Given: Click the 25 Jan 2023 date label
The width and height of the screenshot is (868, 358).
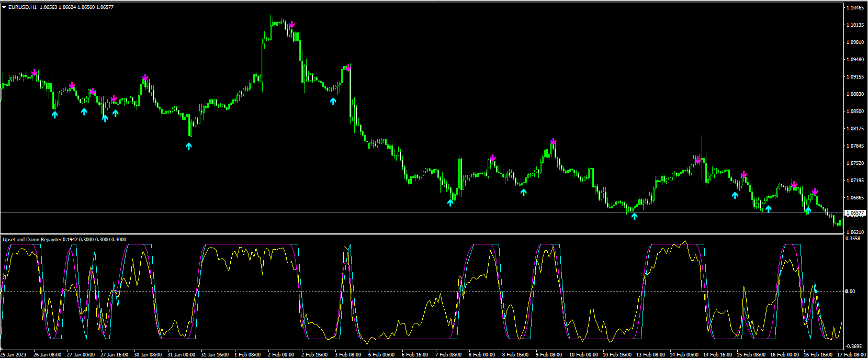Looking at the screenshot, I should [x=13, y=355].
